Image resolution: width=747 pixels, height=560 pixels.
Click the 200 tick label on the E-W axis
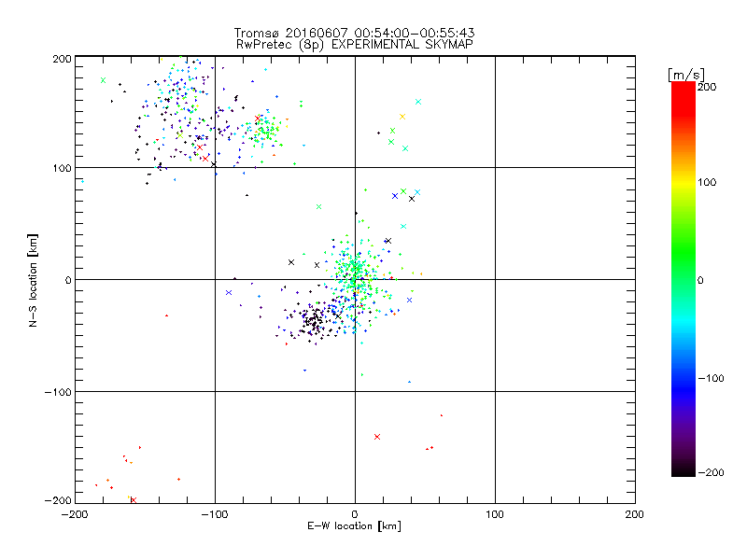pos(635,514)
